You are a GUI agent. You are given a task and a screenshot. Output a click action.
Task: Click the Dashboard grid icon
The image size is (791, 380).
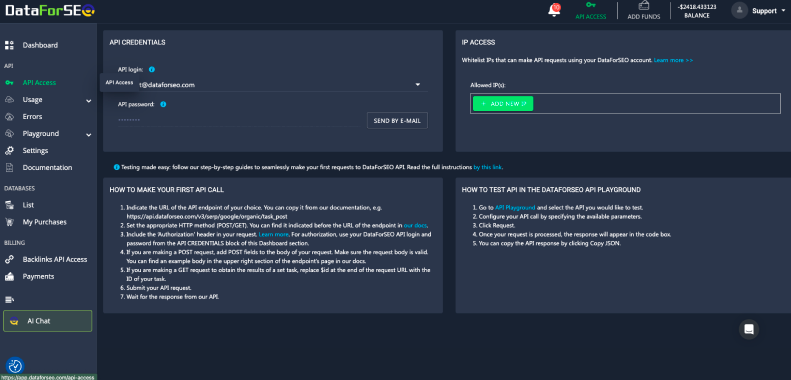click(9, 45)
